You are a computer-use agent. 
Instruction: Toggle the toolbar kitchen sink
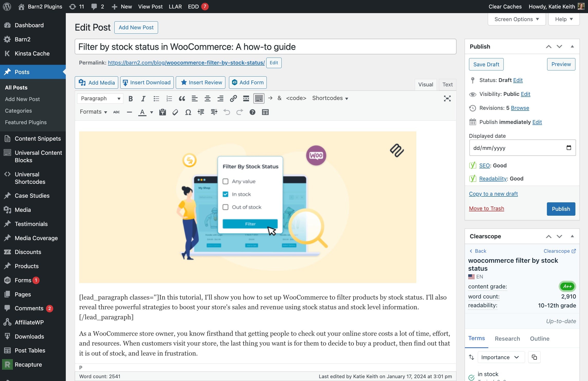(259, 98)
